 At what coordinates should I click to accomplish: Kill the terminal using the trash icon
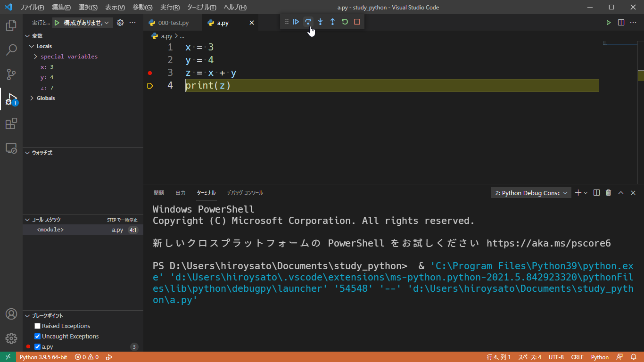point(608,192)
